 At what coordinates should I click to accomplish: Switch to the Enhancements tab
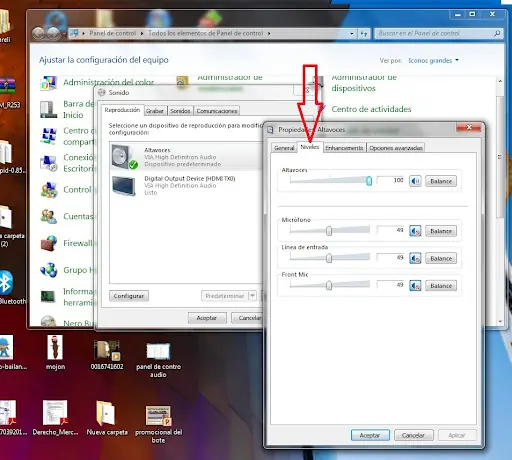pos(344,148)
